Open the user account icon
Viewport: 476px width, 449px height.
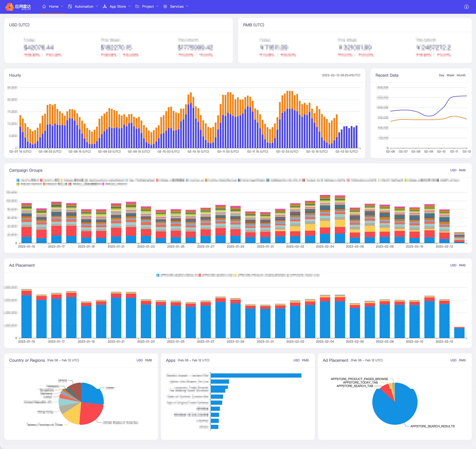[466, 7]
